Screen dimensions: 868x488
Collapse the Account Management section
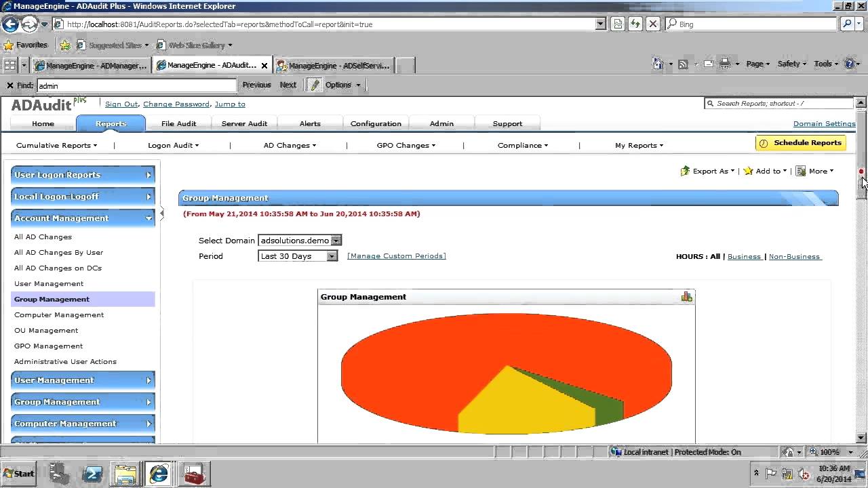tap(83, 218)
